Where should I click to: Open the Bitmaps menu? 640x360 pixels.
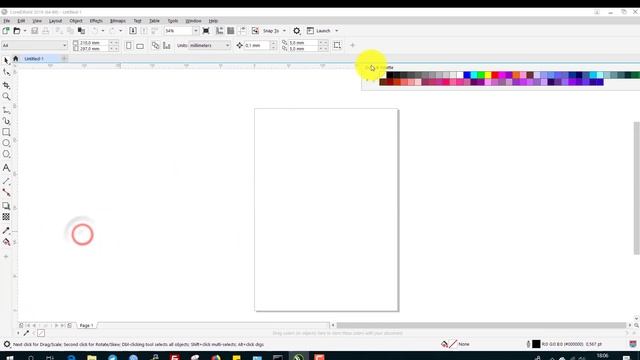coord(118,21)
